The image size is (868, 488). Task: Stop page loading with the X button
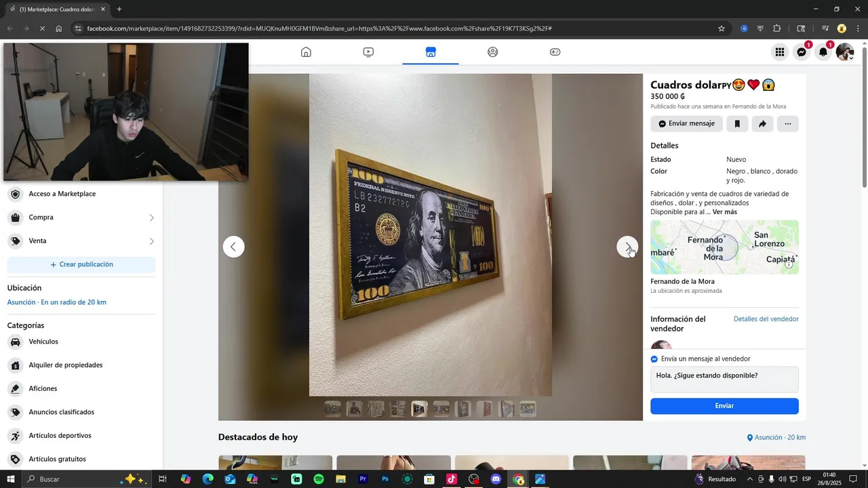point(43,28)
